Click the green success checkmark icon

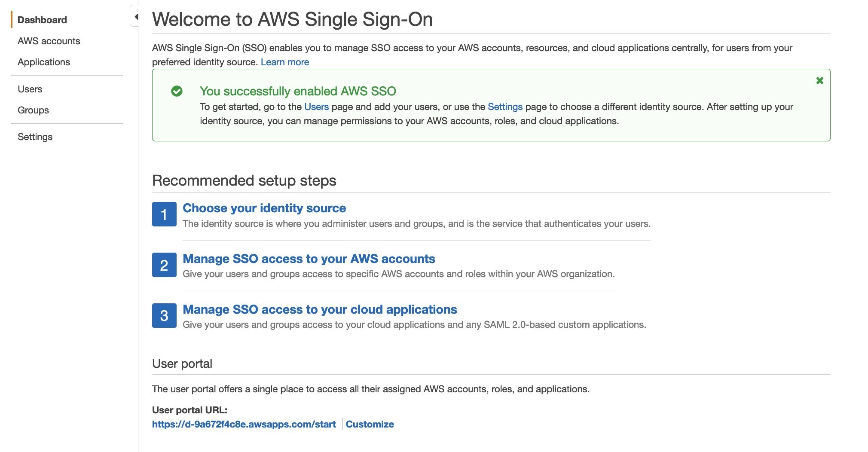coord(177,91)
